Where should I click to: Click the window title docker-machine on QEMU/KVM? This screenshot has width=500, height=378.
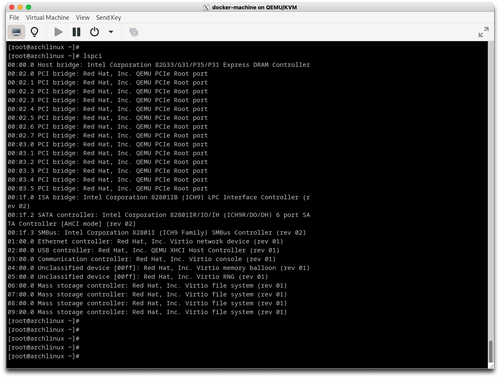[x=254, y=7]
